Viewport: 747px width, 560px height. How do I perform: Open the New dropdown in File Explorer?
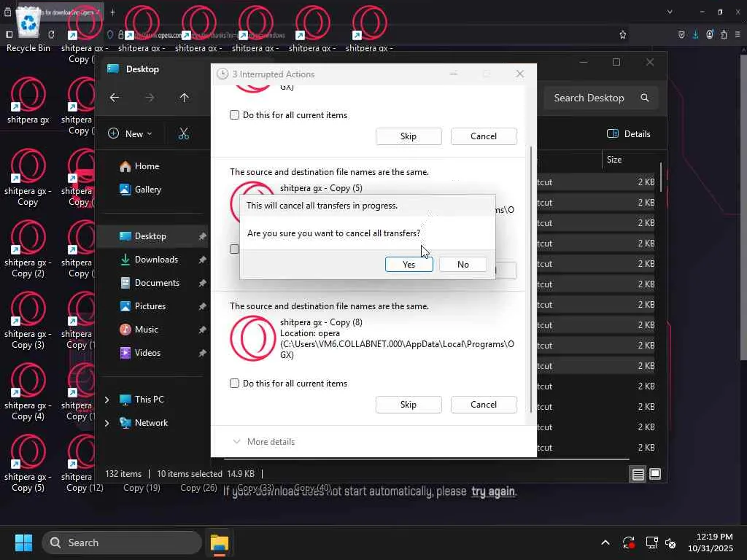point(130,134)
